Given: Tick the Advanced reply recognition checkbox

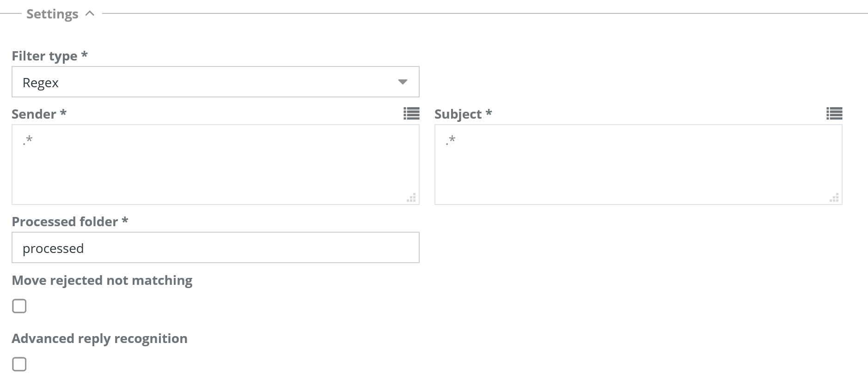Looking at the screenshot, I should coord(19,364).
